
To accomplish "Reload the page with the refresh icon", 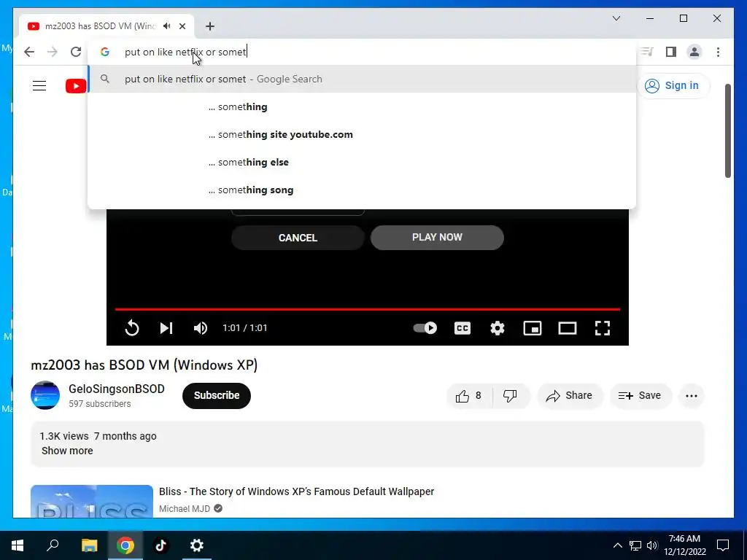I will [76, 52].
